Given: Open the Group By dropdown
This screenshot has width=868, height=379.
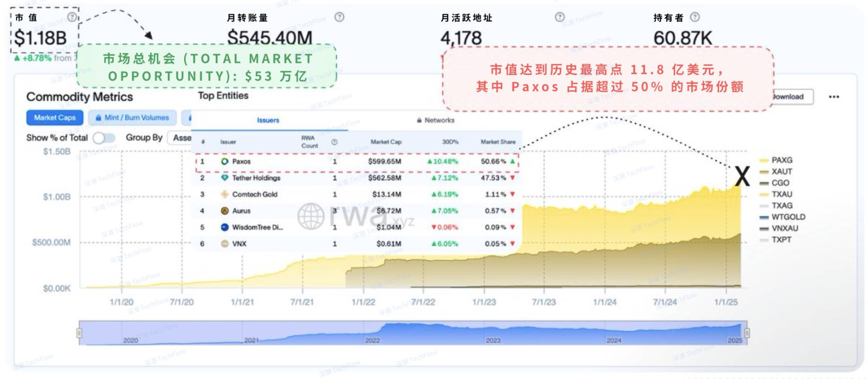Looking at the screenshot, I should point(180,138).
